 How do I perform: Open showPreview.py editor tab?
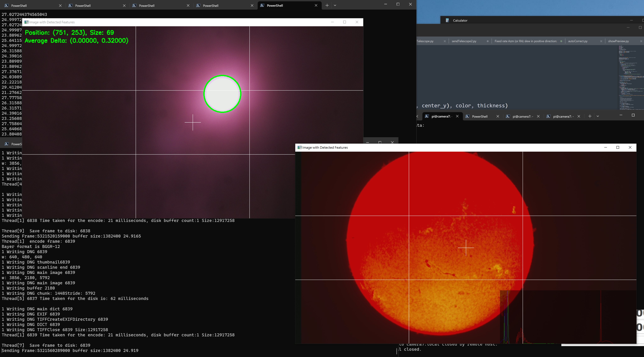click(x=618, y=41)
